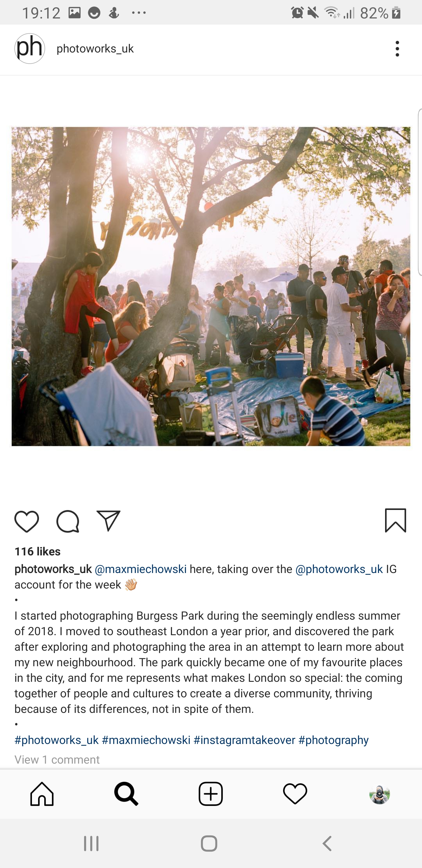View the #instagramtakeover hashtag

(x=244, y=740)
